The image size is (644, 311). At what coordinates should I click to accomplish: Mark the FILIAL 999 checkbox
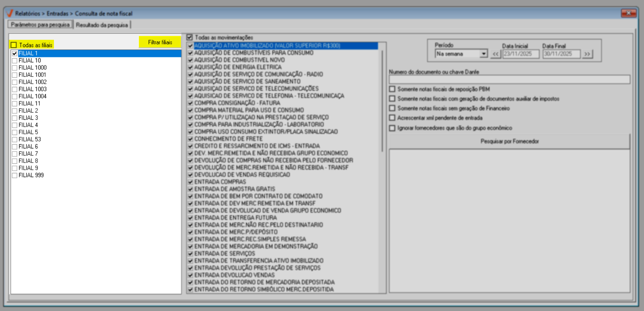(15, 176)
